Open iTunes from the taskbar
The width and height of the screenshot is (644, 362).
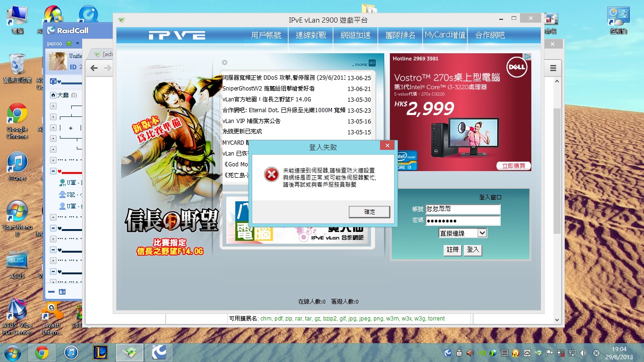tap(71, 353)
